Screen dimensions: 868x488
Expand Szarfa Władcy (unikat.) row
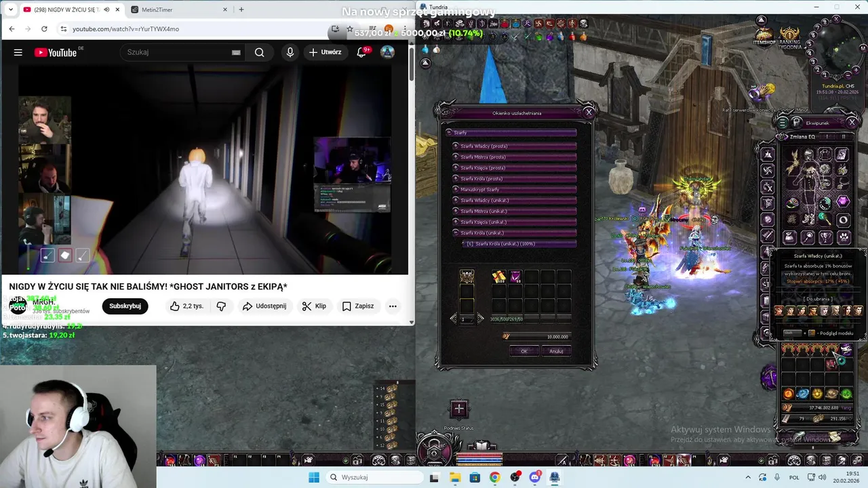coord(456,201)
